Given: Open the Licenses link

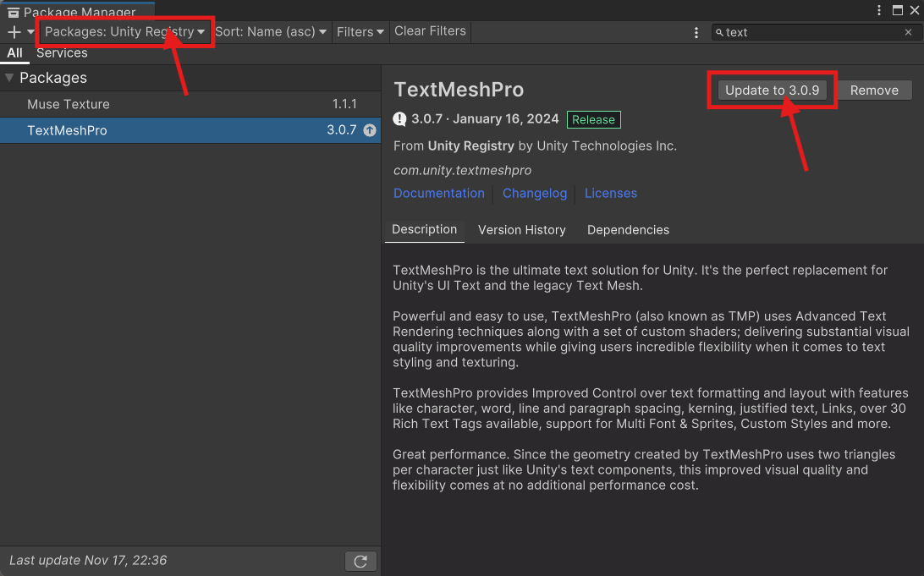Looking at the screenshot, I should (611, 193).
